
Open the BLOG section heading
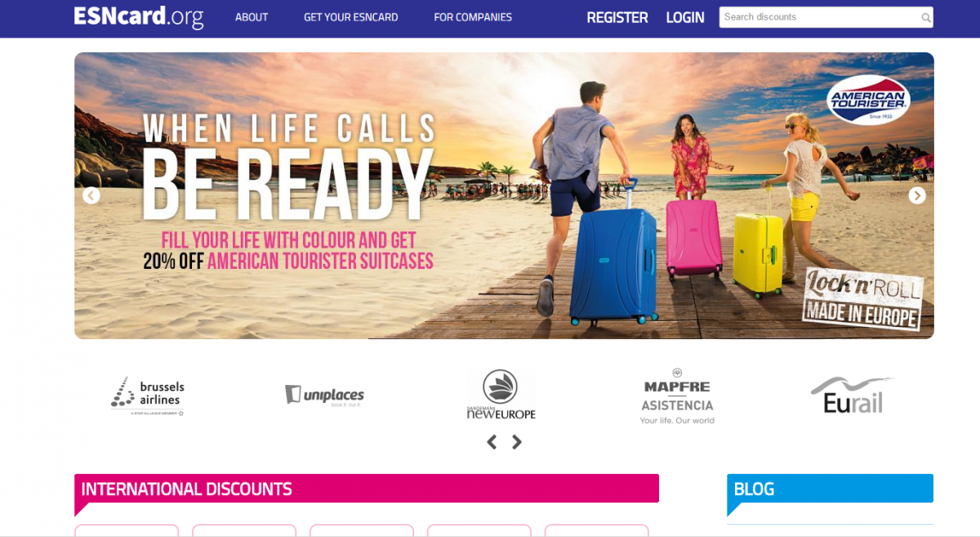tap(754, 490)
